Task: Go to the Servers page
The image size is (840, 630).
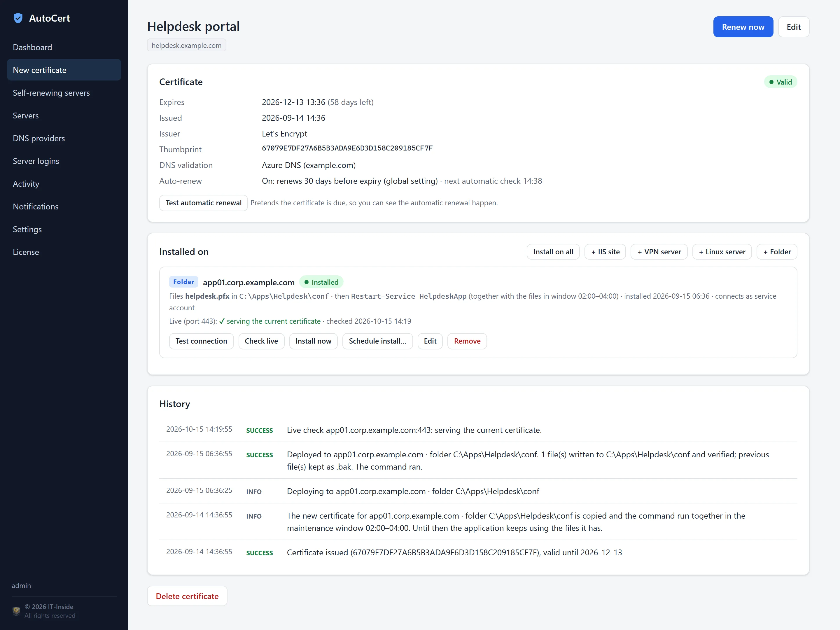Action: 64,116
